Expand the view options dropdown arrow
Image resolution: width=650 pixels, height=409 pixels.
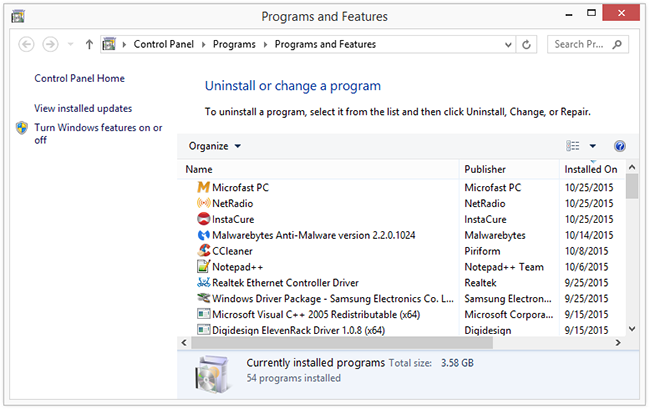(x=592, y=146)
